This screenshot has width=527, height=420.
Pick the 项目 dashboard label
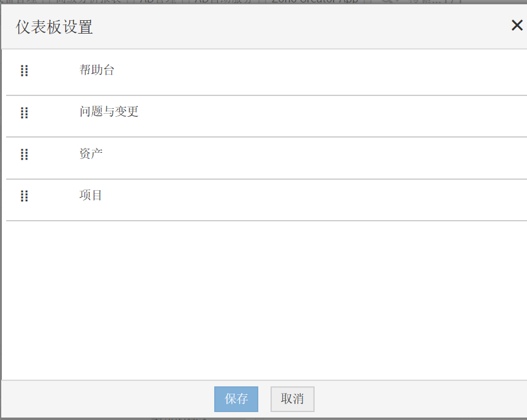tap(91, 195)
